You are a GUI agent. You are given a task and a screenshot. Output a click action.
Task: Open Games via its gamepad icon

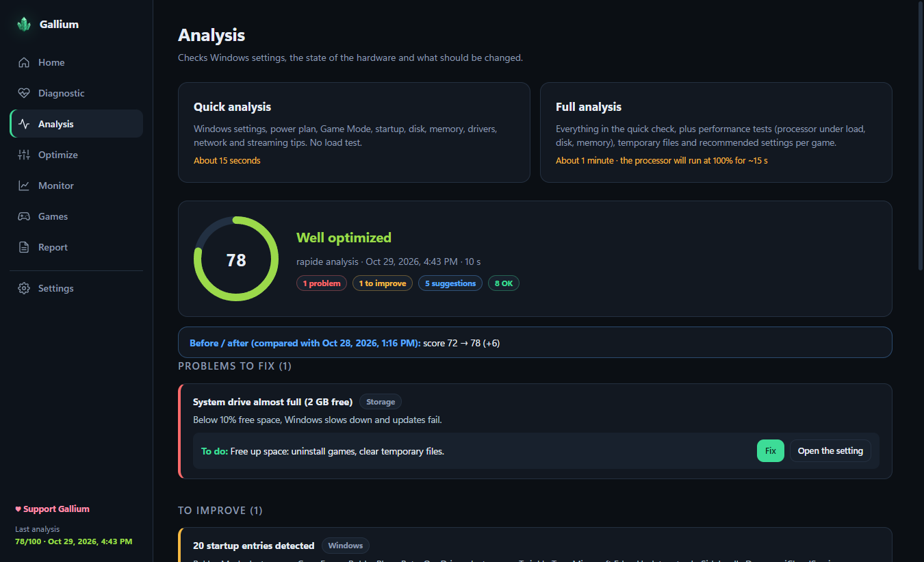(24, 216)
